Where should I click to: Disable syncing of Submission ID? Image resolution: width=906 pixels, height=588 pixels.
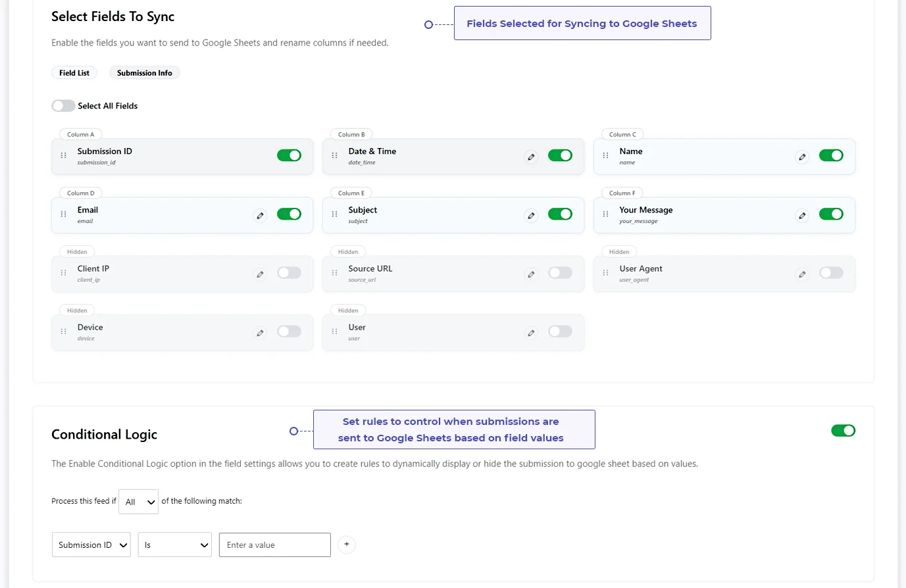pyautogui.click(x=289, y=155)
